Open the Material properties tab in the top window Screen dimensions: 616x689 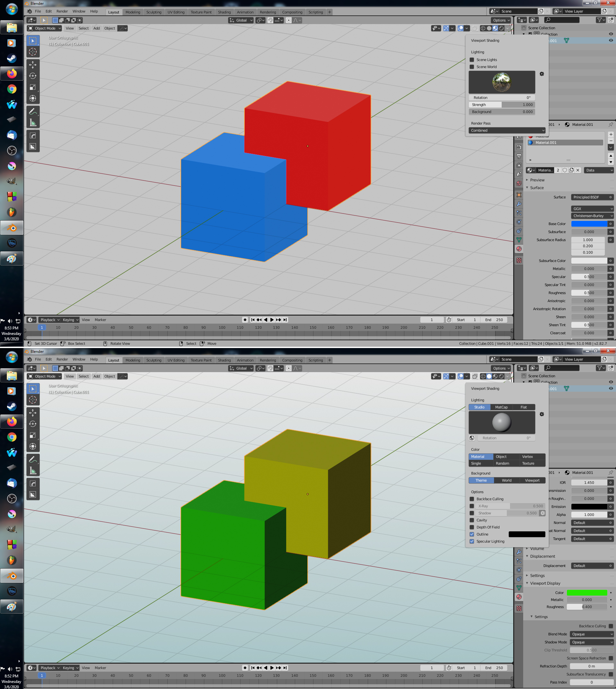[519, 249]
